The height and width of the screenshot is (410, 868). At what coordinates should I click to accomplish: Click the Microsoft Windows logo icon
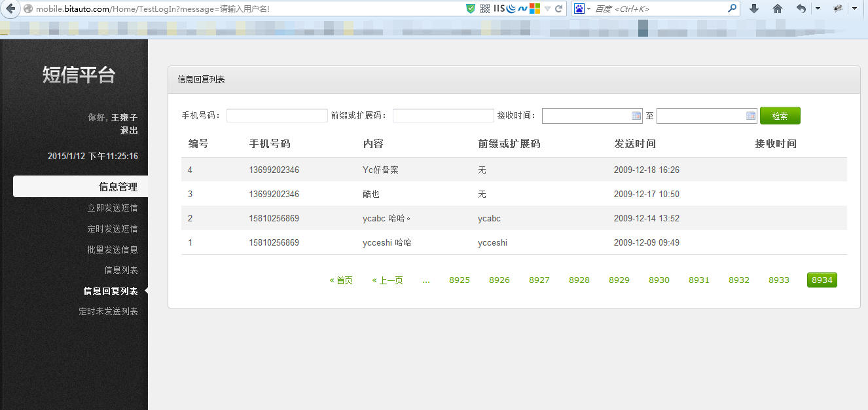tap(535, 9)
